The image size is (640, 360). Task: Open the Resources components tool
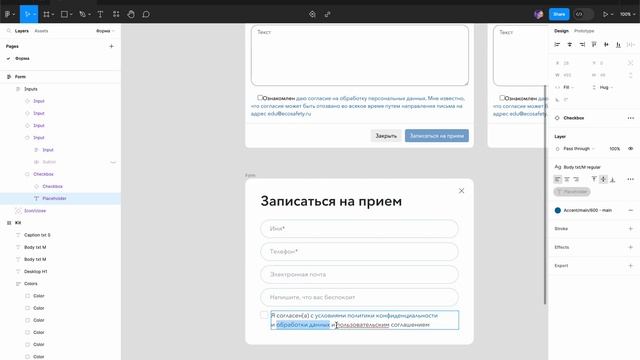point(116,14)
